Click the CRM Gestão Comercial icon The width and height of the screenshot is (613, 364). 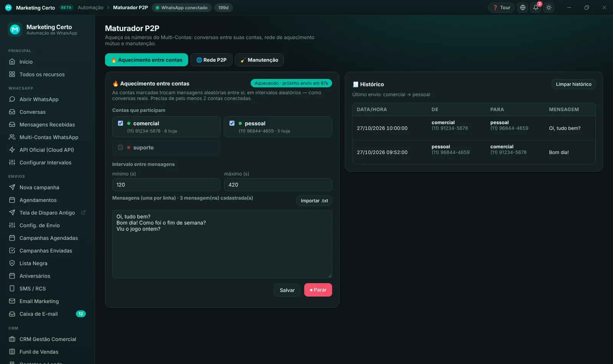point(12,339)
